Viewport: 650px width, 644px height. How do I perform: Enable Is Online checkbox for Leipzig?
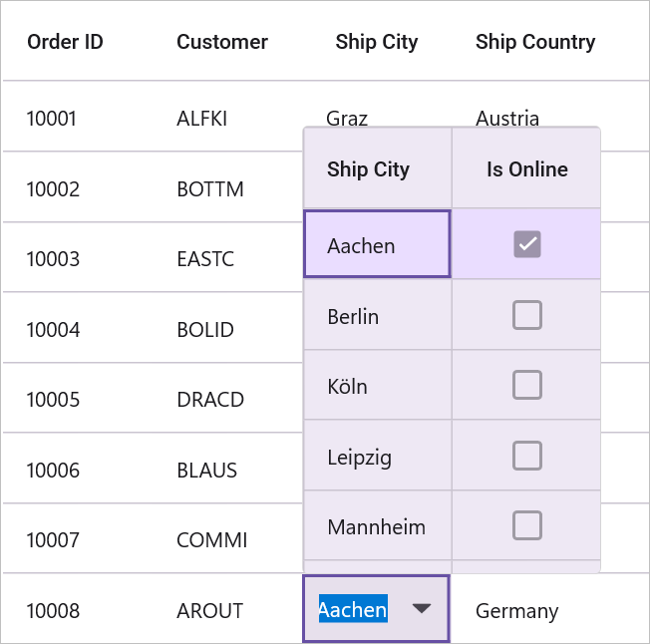[x=526, y=456]
